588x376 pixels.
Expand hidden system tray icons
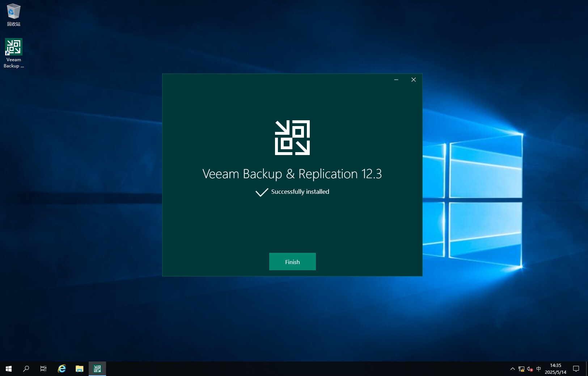tap(512, 369)
